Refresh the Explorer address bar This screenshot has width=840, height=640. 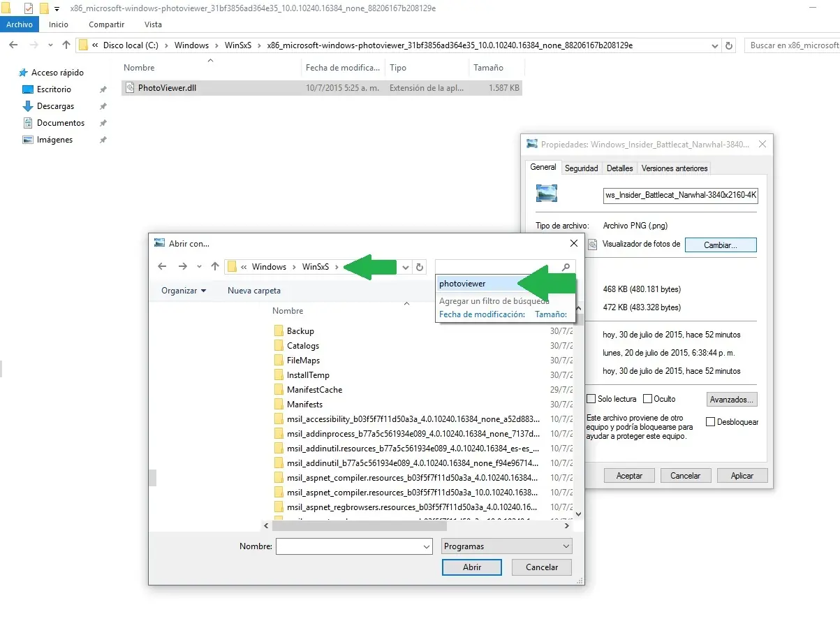coord(730,45)
